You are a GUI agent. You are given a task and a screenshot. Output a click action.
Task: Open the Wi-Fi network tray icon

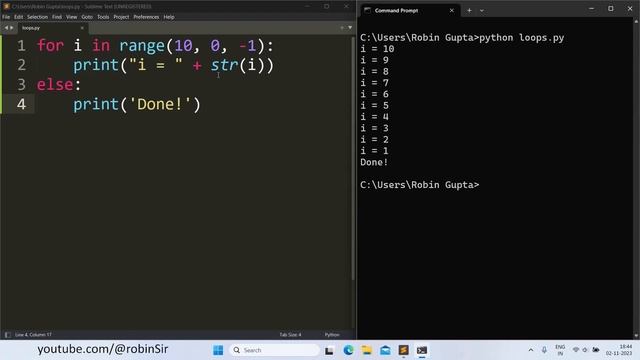pos(576,350)
